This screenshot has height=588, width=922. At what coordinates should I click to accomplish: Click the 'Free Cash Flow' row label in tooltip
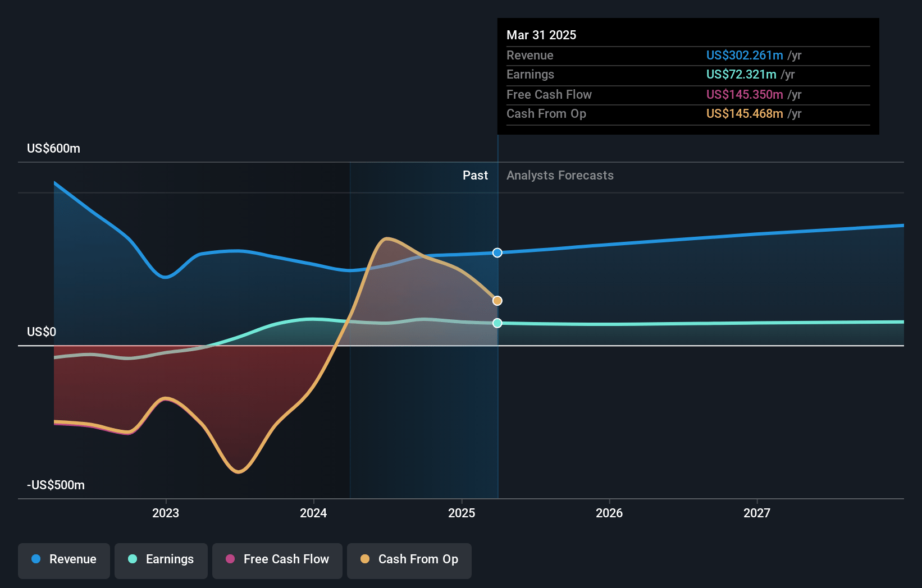549,94
